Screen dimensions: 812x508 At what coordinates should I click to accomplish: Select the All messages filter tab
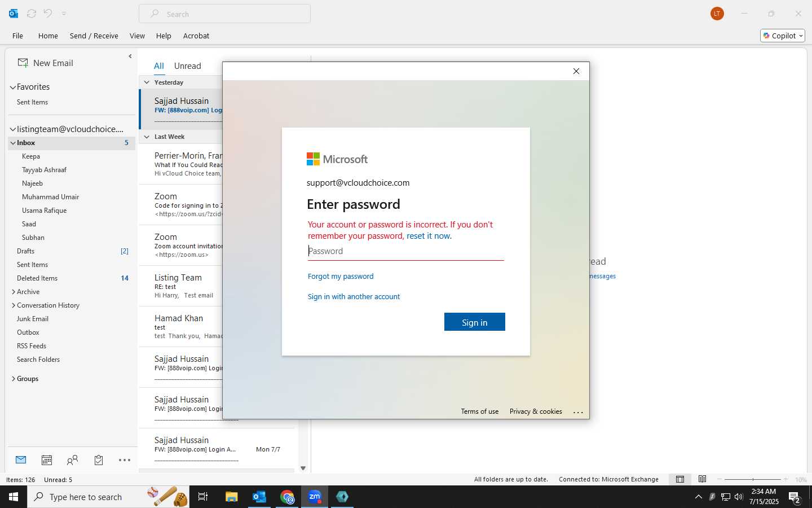click(x=159, y=65)
